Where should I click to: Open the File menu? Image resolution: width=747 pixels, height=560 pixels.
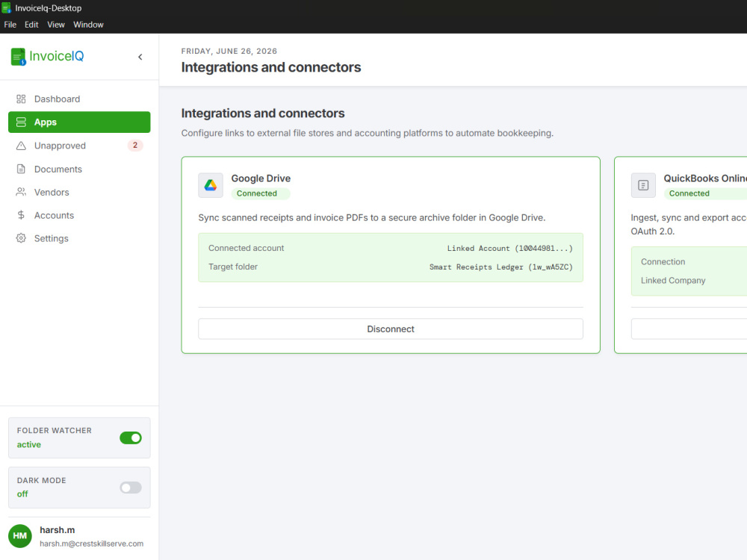[x=10, y=25]
